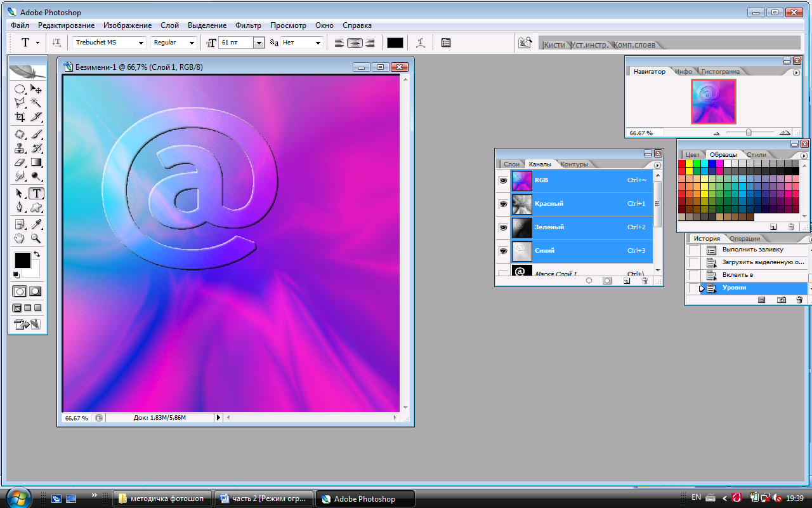
Task: Select the Dodge tool
Action: tap(36, 177)
